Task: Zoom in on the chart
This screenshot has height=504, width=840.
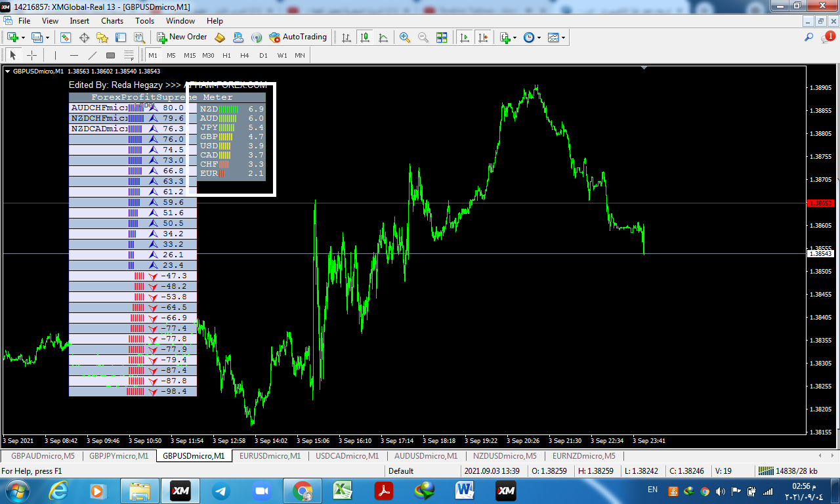Action: tap(405, 37)
